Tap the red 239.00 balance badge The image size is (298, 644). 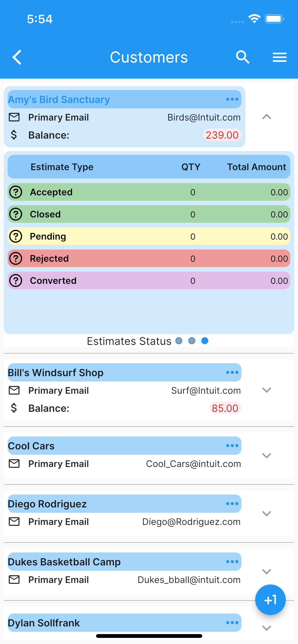pos(222,135)
